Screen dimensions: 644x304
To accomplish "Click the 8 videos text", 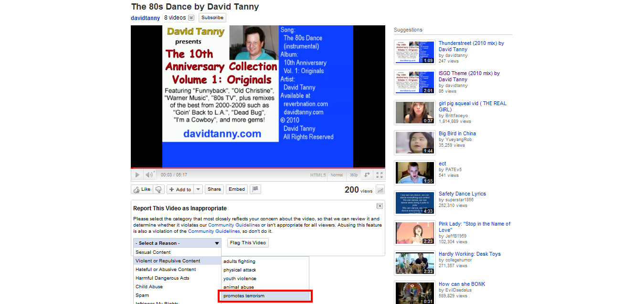I will click(x=175, y=18).
